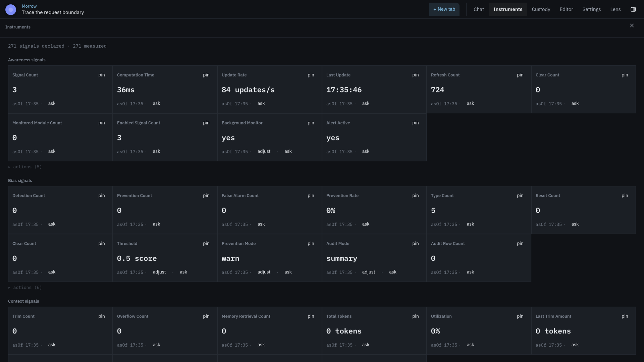The image size is (644, 362).
Task: Ask about Total Tokens signal
Action: [x=366, y=345]
